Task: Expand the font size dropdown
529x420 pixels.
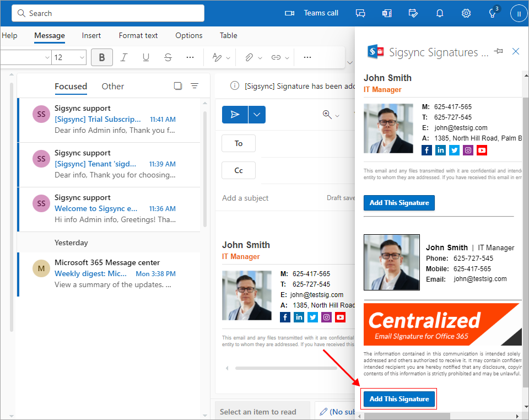Action: (x=82, y=57)
